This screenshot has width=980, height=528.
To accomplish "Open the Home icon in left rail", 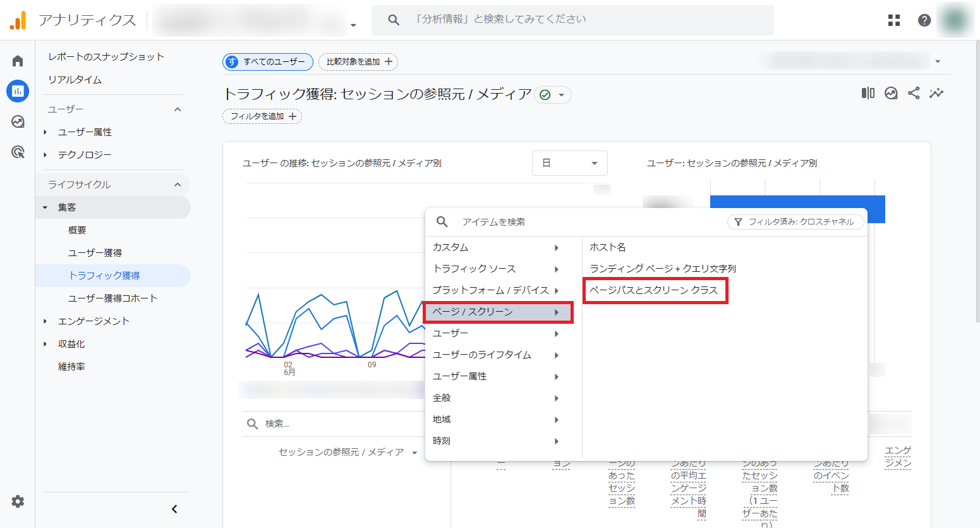I will coord(18,61).
